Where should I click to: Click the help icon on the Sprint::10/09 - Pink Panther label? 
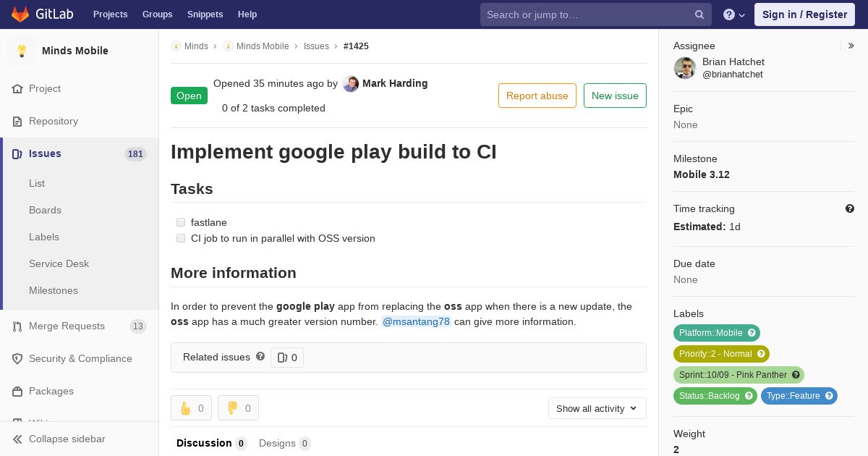(x=796, y=375)
